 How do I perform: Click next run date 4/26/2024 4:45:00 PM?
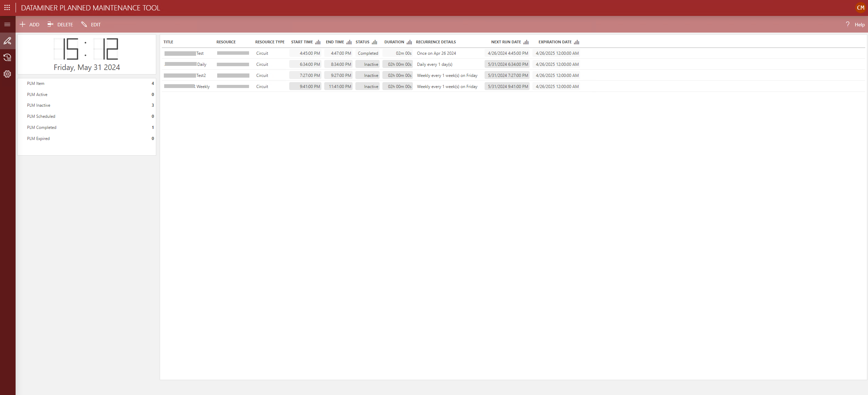point(507,53)
